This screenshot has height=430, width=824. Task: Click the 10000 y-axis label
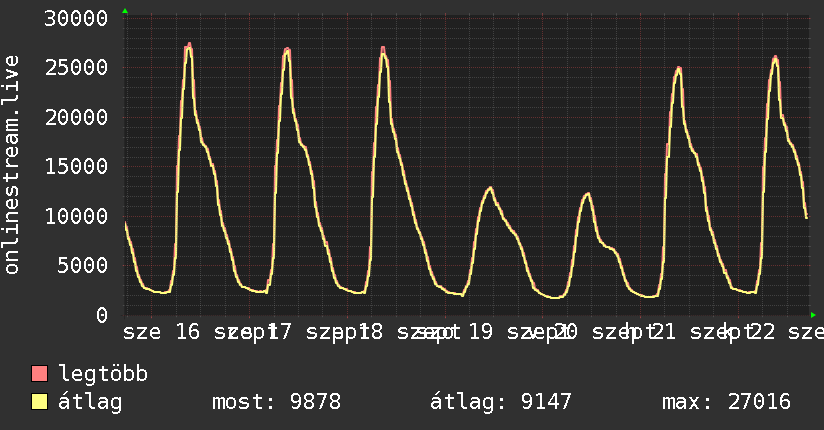tap(76, 216)
